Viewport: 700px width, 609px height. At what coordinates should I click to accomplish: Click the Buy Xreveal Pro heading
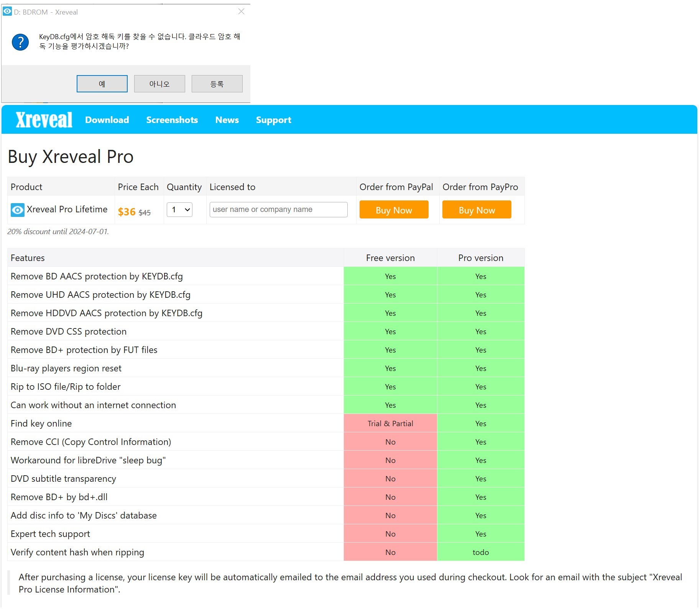point(71,157)
